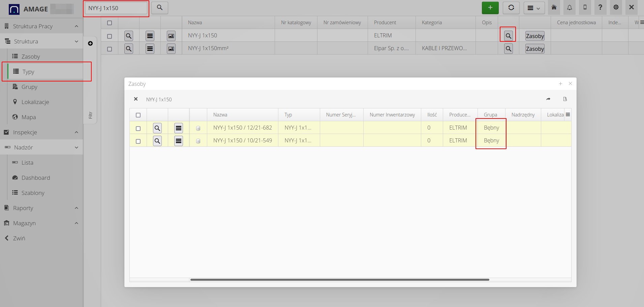Open settings gear icon
This screenshot has height=307, width=644.
point(616,7)
